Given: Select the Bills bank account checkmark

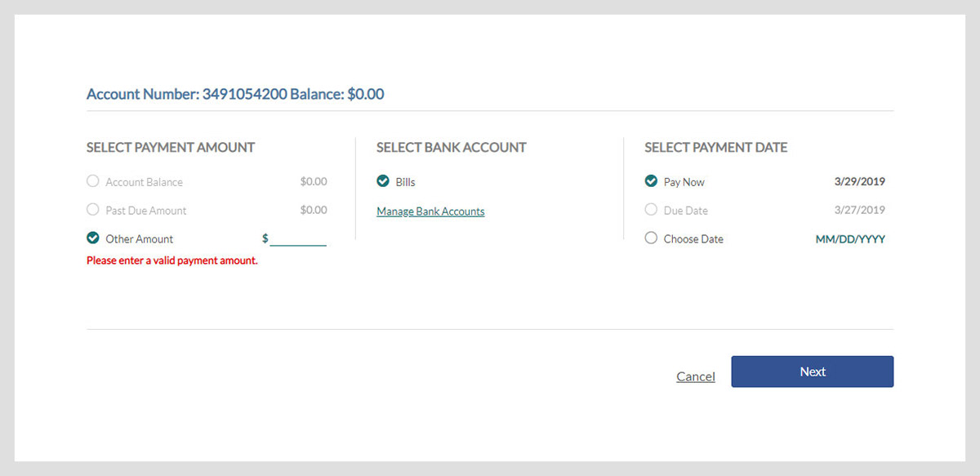Looking at the screenshot, I should (383, 181).
